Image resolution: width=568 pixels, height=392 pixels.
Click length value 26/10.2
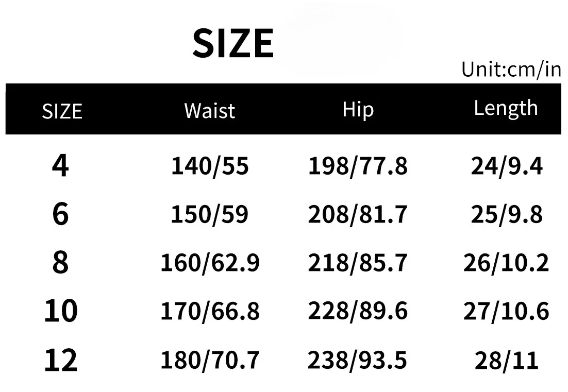(507, 262)
